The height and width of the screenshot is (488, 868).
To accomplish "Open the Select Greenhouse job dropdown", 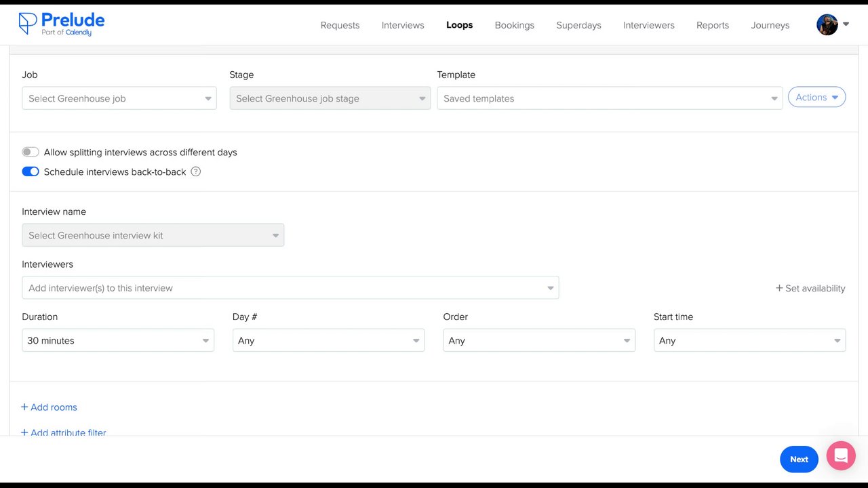I will click(x=119, y=98).
